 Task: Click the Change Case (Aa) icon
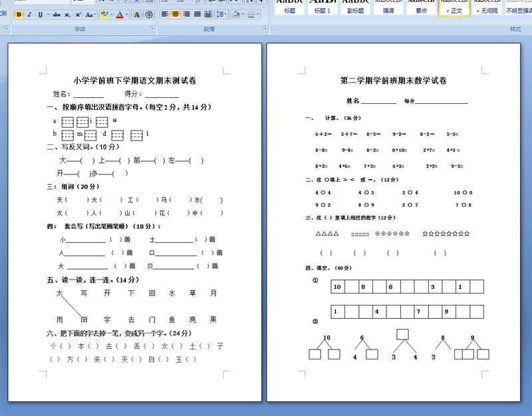point(88,15)
